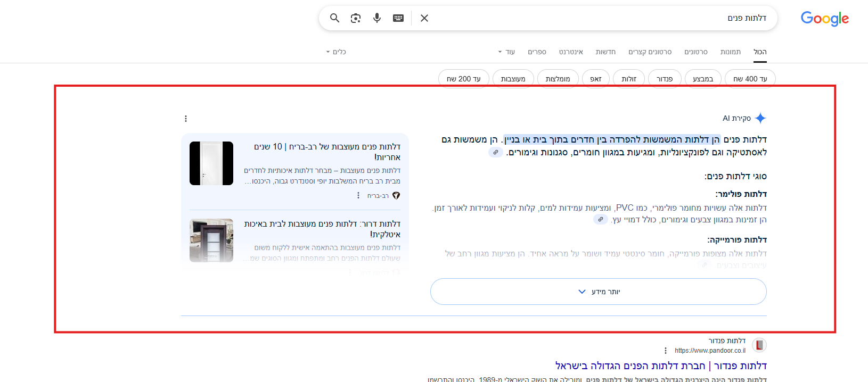868x382 pixels.
Task: Select the מעוצבות filter chip
Action: tap(513, 79)
